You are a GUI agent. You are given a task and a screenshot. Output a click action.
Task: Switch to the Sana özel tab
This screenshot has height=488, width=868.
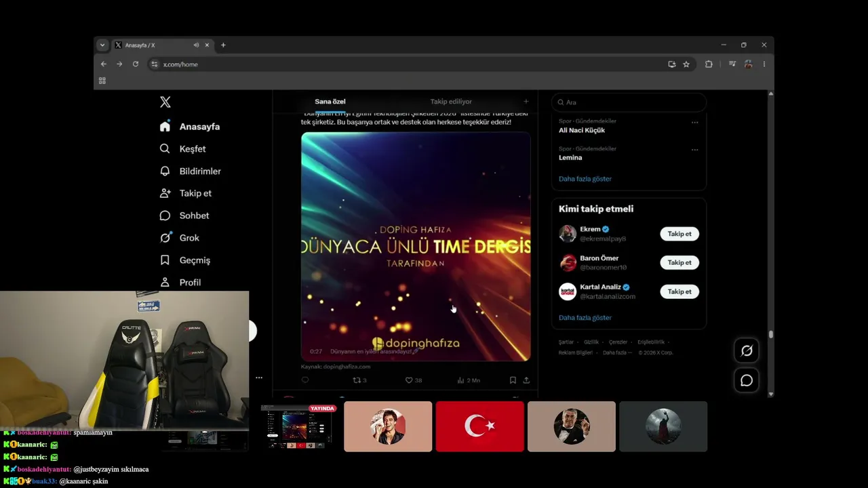(x=330, y=102)
